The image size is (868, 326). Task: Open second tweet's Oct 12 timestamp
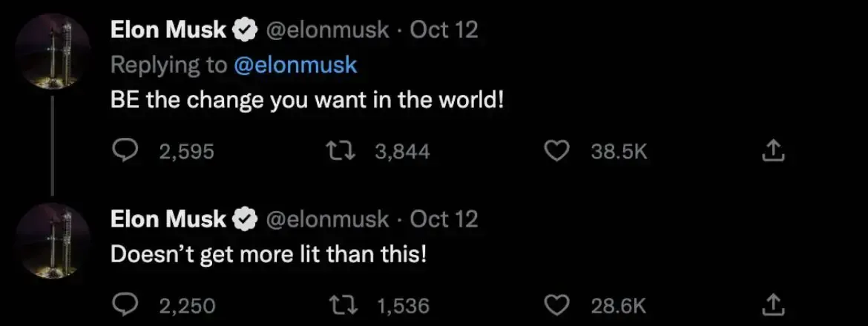(x=444, y=219)
